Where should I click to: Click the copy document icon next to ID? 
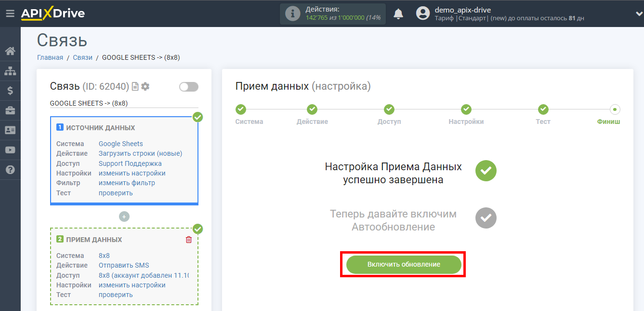135,86
